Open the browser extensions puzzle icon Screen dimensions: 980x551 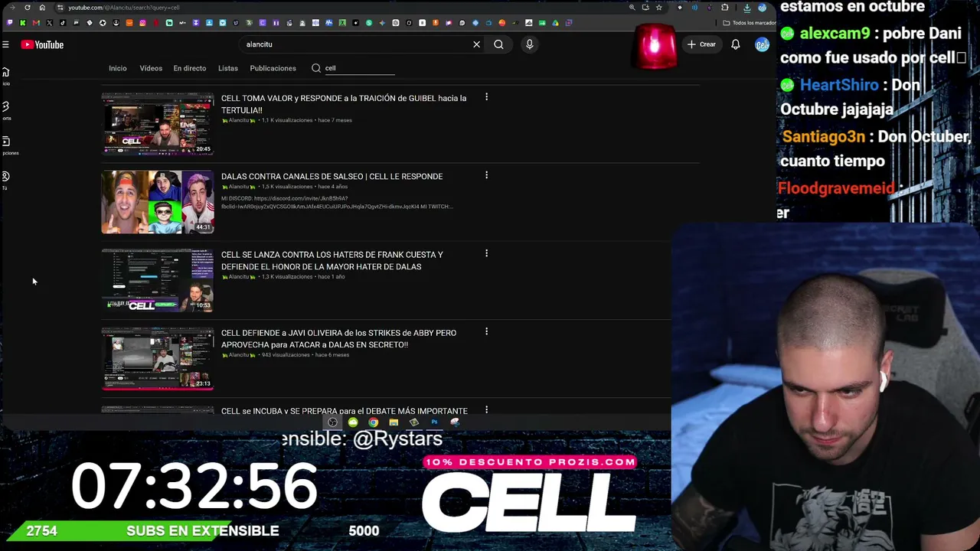pos(725,8)
